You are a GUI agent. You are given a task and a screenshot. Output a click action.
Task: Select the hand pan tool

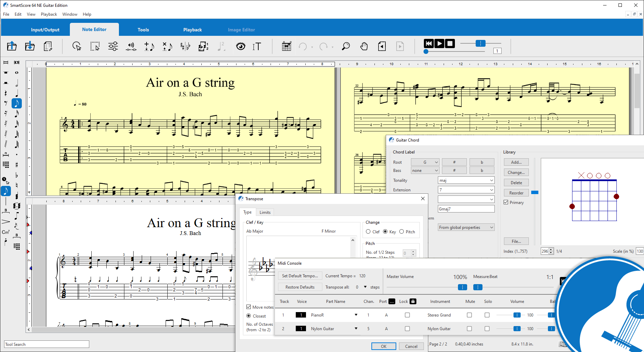tap(364, 46)
